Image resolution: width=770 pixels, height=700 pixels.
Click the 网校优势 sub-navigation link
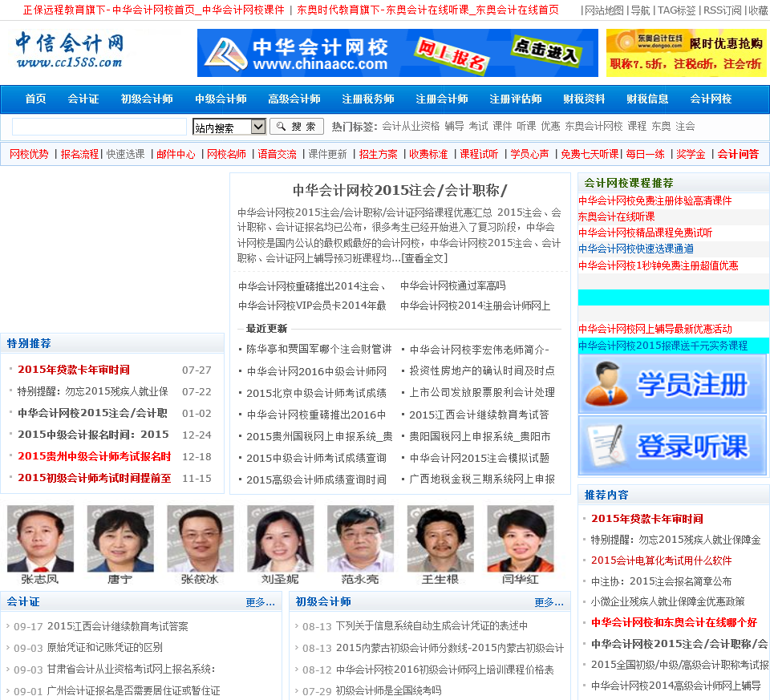coord(29,154)
